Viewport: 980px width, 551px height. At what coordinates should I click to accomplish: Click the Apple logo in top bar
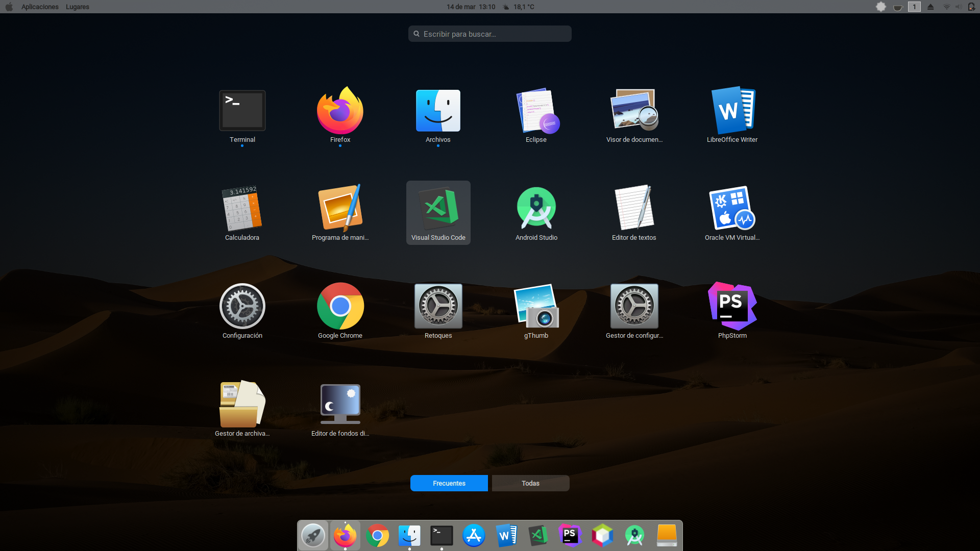(x=9, y=7)
